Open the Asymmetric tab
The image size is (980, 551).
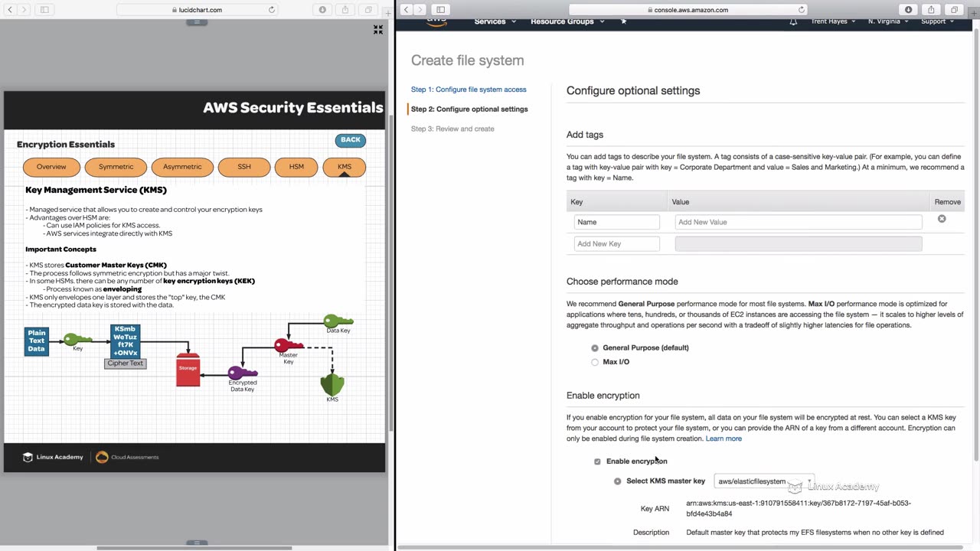[182, 167]
